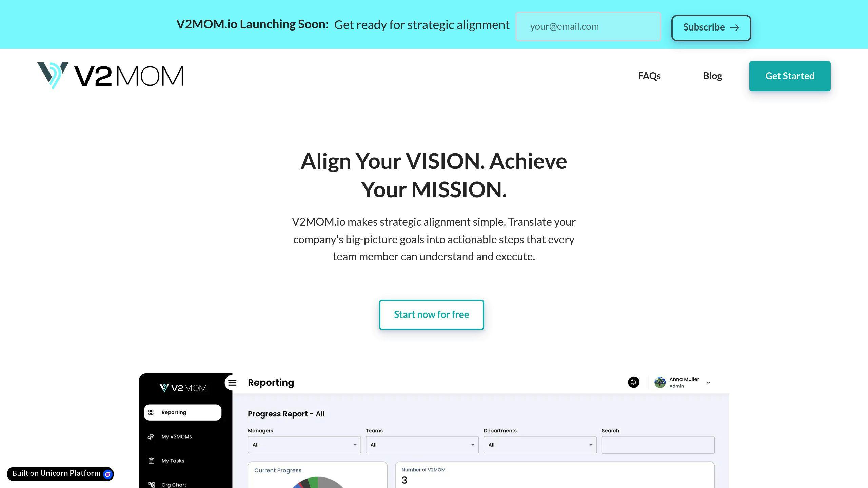Click the V2MOM logo icon
This screenshot has height=488, width=868.
(53, 76)
